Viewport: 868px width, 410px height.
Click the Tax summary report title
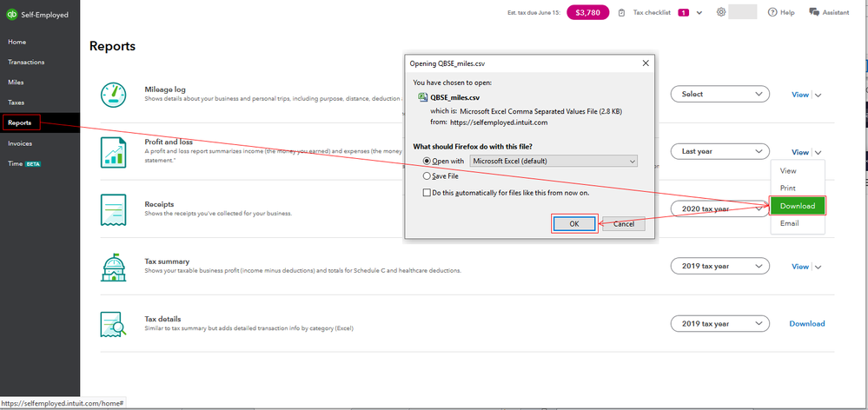167,261
